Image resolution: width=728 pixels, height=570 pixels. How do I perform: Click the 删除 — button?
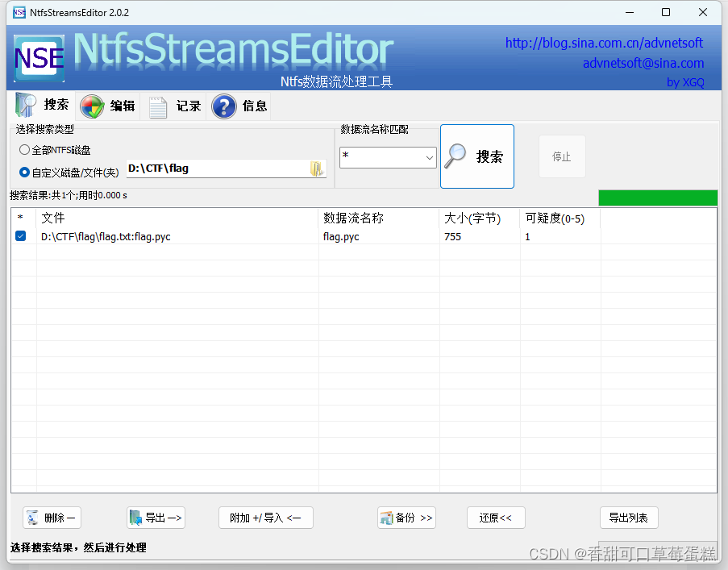pyautogui.click(x=52, y=518)
